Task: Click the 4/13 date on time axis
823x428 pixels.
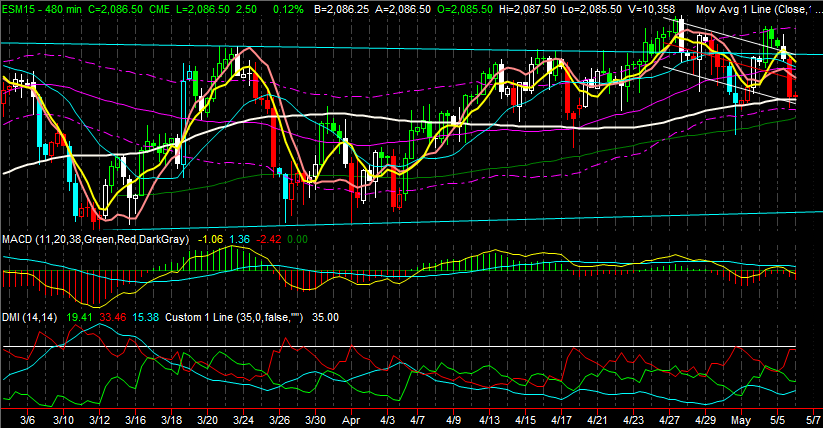Action: [490, 420]
